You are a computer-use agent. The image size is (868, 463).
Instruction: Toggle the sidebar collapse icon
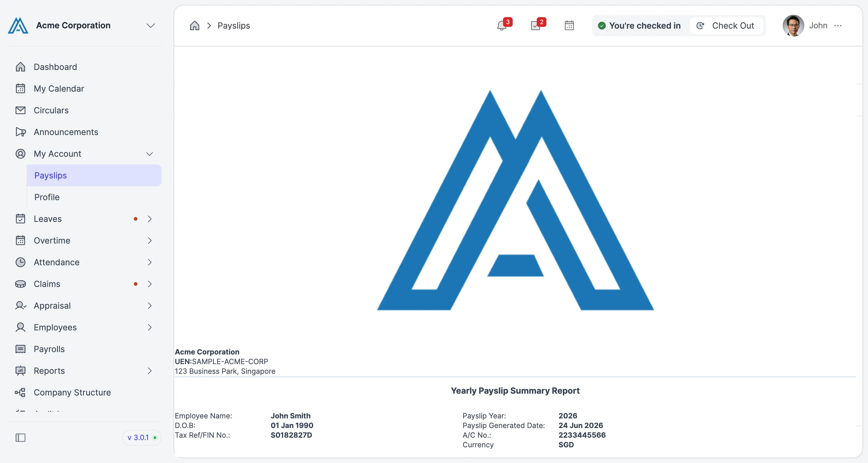pos(20,438)
